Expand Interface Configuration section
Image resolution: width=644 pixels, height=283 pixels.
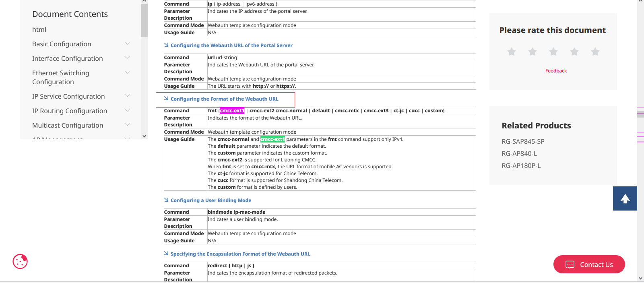click(128, 58)
